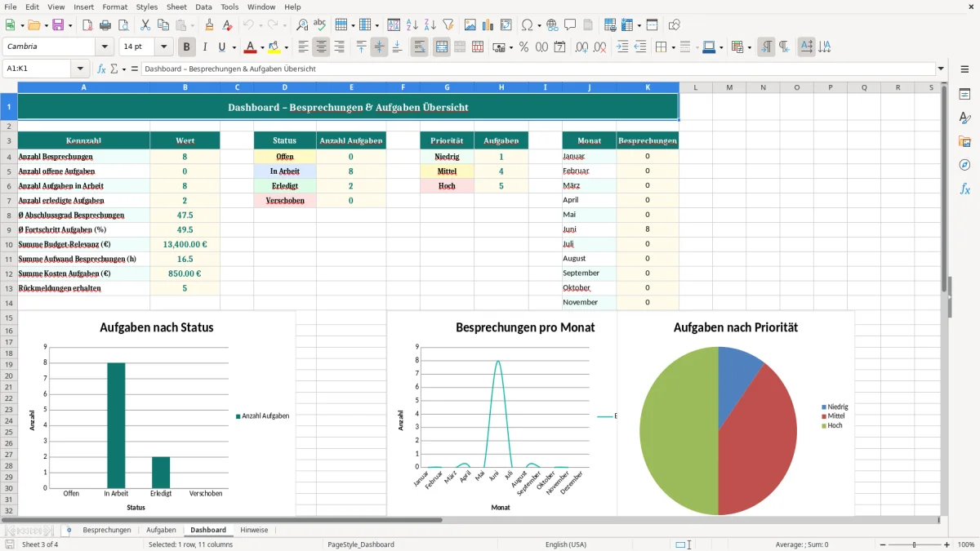
Task: Insert an image
Action: (x=470, y=25)
